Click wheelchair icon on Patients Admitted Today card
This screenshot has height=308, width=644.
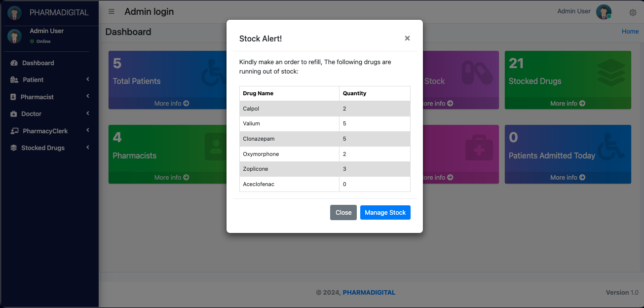click(x=611, y=147)
